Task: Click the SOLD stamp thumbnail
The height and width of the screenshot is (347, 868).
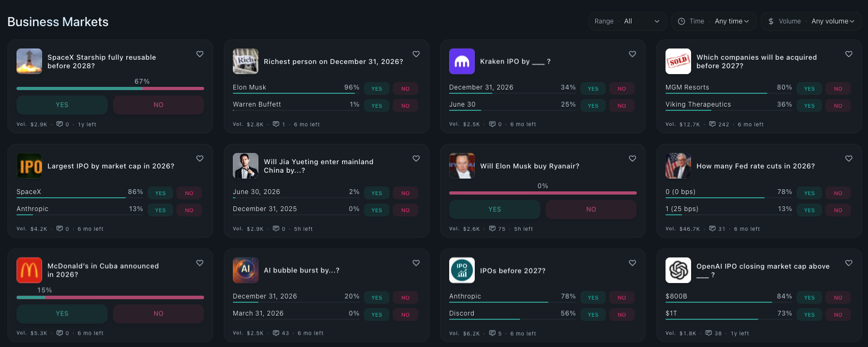Action: (x=678, y=61)
